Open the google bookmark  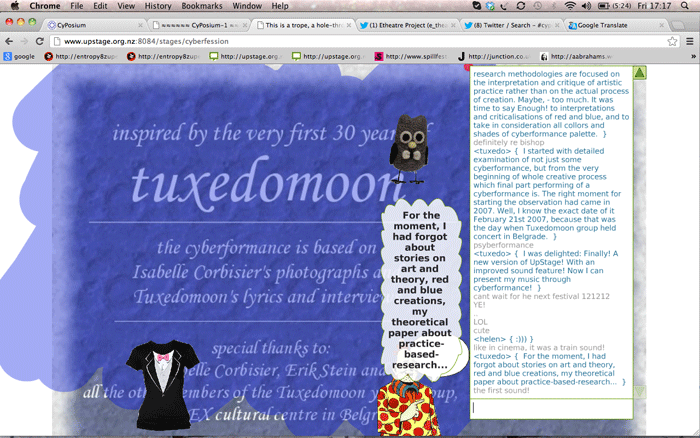coord(19,56)
